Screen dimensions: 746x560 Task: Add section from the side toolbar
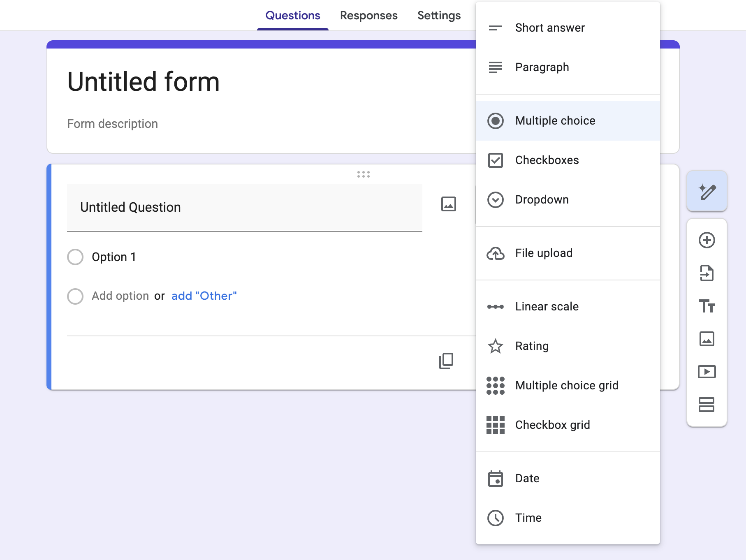point(707,405)
